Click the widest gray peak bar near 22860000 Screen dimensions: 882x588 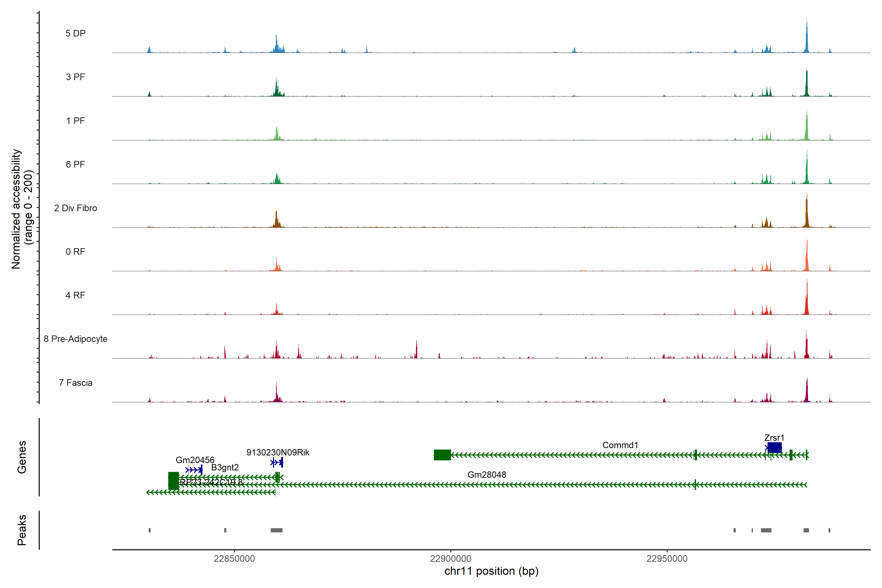coord(276,530)
